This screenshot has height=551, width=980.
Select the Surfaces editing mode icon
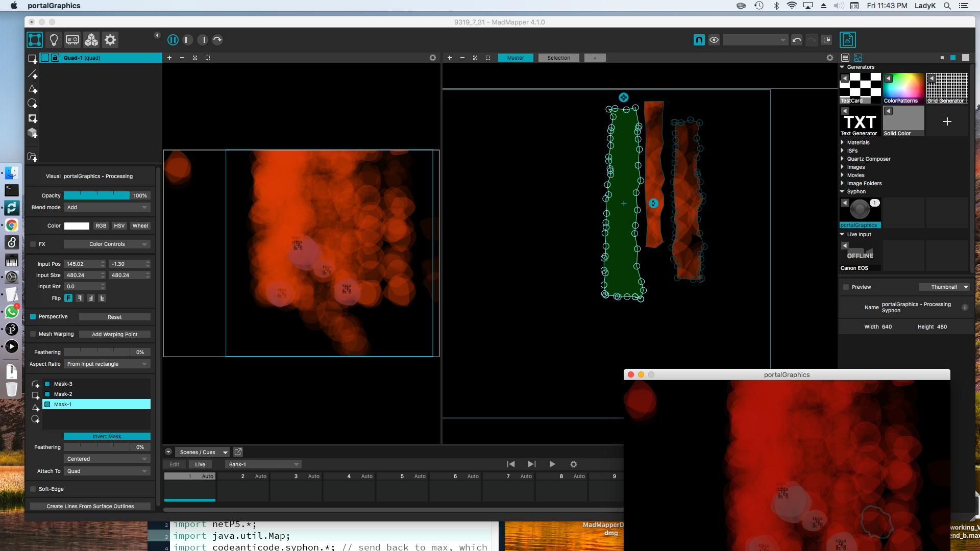tap(34, 39)
